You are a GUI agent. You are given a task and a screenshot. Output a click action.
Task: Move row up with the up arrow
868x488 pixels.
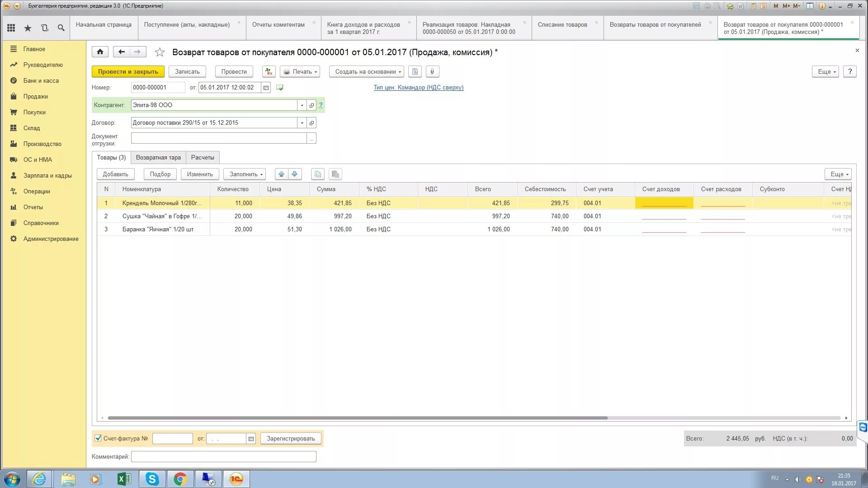[281, 174]
